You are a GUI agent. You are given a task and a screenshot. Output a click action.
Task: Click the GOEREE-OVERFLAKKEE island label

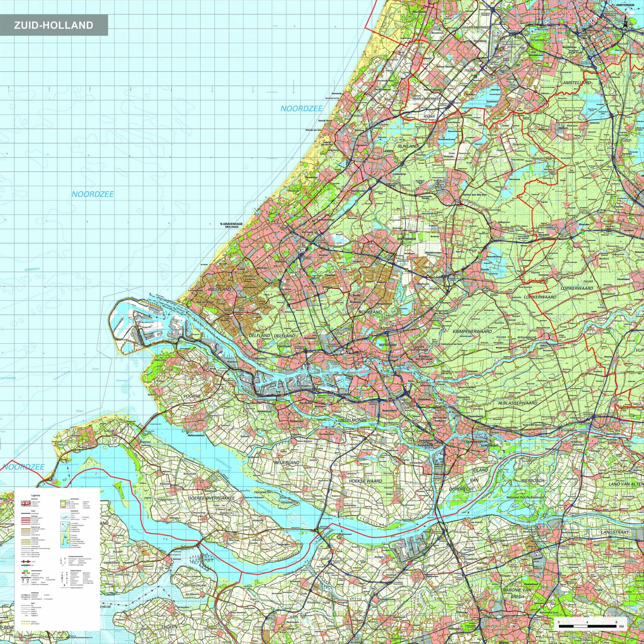(x=211, y=498)
